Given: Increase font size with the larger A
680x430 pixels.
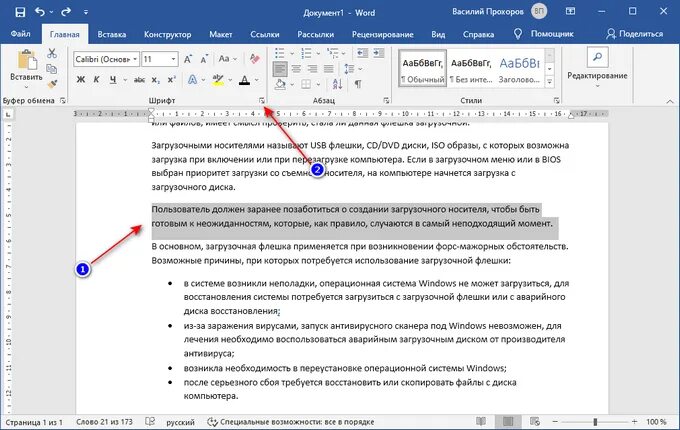Looking at the screenshot, I should pyautogui.click(x=188, y=59).
